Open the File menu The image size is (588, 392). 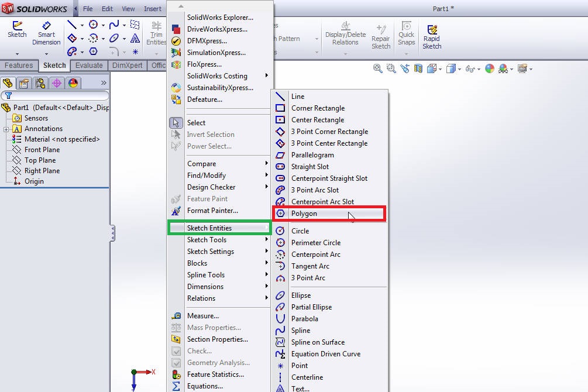click(88, 9)
